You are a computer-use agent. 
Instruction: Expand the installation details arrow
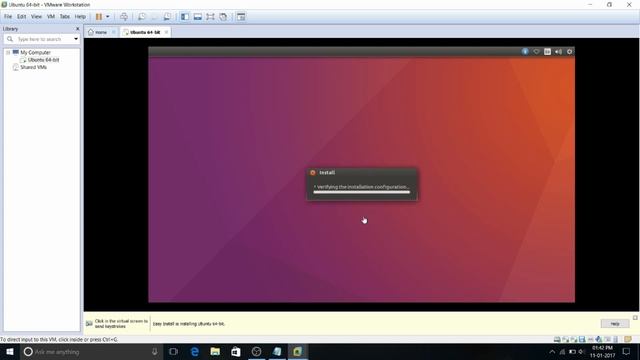click(x=315, y=187)
